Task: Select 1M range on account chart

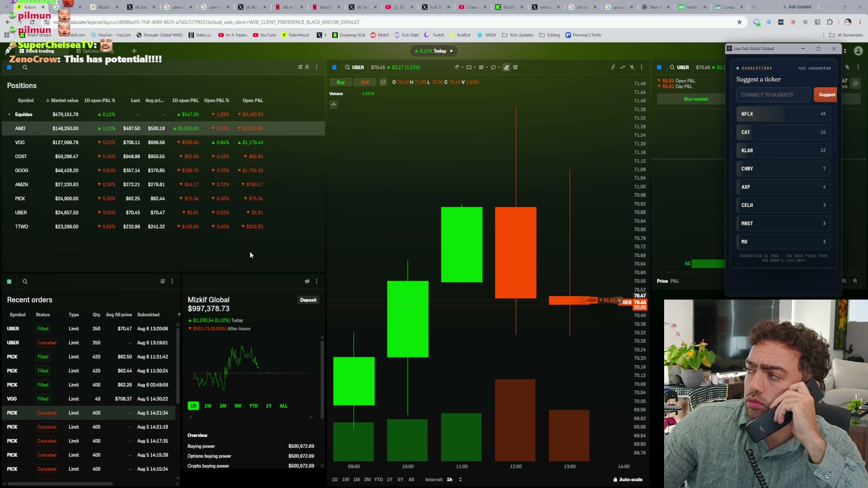Action: pyautogui.click(x=223, y=406)
